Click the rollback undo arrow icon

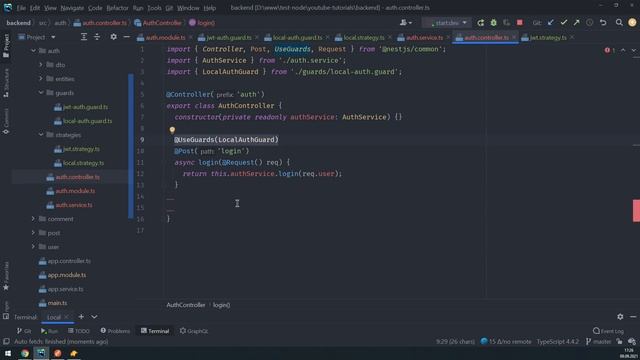(x=603, y=23)
